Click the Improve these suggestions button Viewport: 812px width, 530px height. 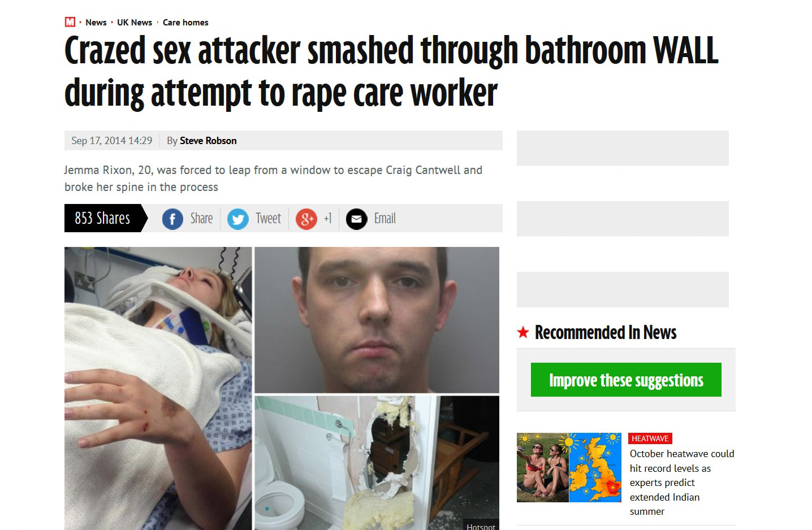(626, 380)
